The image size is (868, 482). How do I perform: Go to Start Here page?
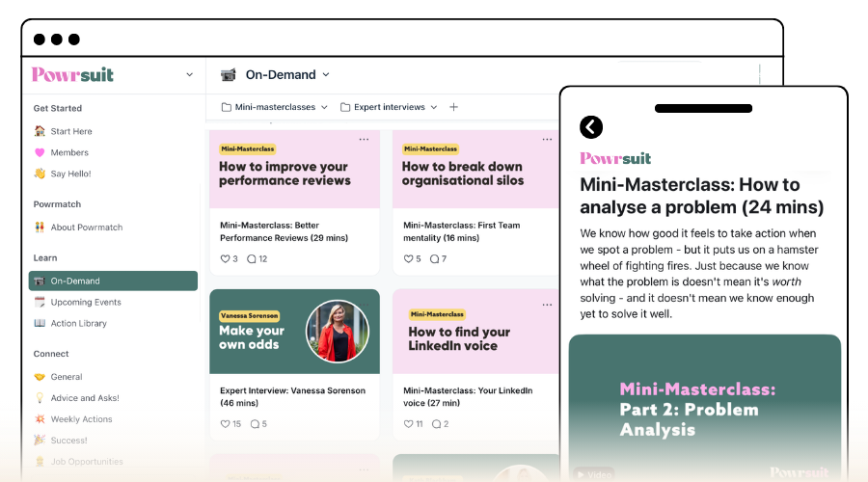(x=70, y=131)
